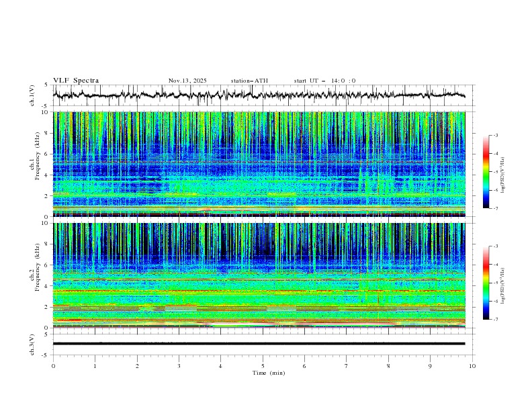This screenshot has width=532, height=411.
Task: Click the ch.2 PSD color scale bar
Action: click(x=486, y=283)
